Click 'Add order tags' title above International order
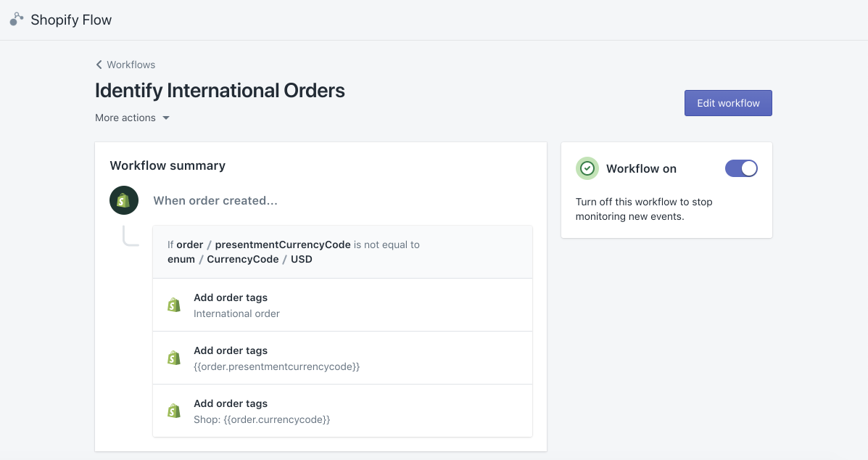This screenshot has height=460, width=868. pyautogui.click(x=231, y=297)
